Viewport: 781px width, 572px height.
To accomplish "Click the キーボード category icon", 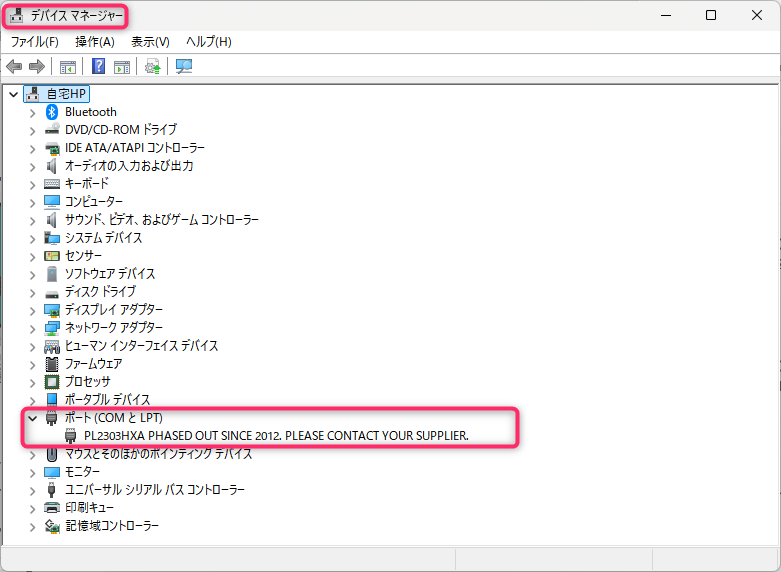I will tap(52, 184).
